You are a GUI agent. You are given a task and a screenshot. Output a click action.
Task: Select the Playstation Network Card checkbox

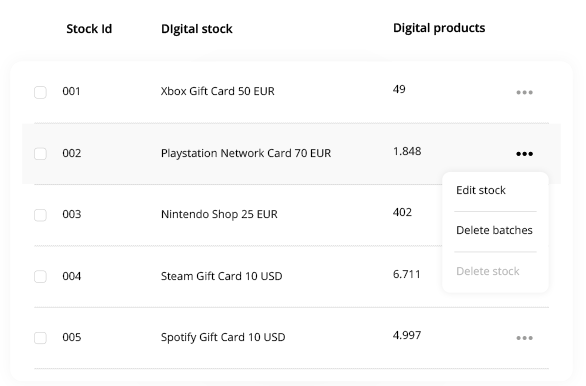(x=40, y=154)
